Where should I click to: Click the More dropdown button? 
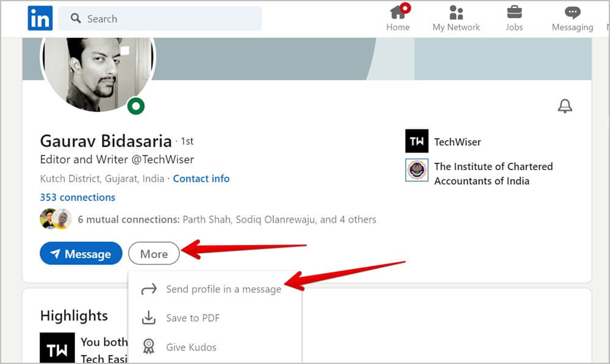pos(154,254)
